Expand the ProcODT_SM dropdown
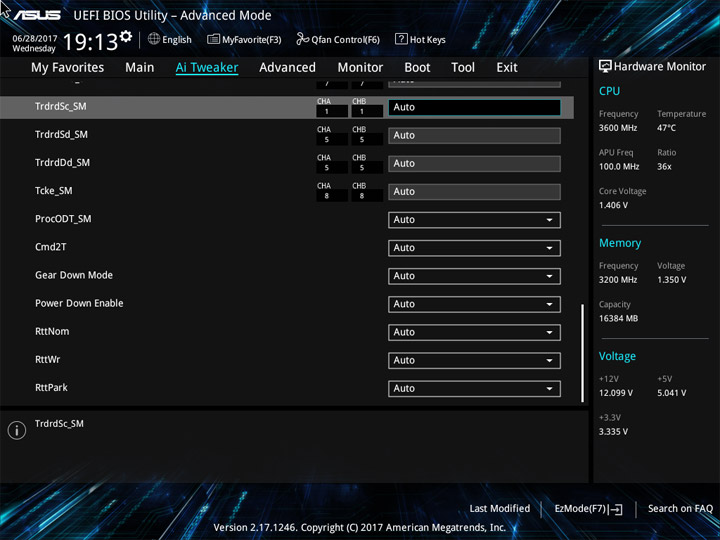The image size is (720, 540). pos(474,220)
